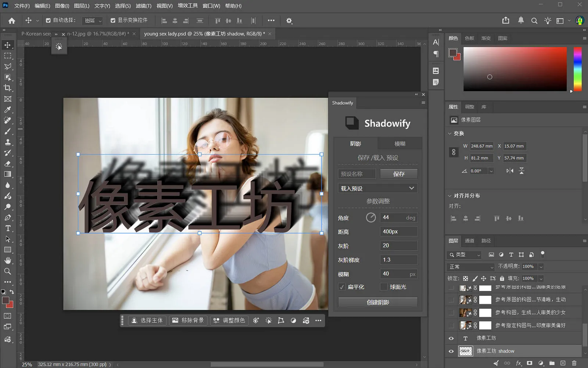Screen dimensions: 588x368
Task: Open the 图层 auto-select dropdown
Action: pos(92,21)
